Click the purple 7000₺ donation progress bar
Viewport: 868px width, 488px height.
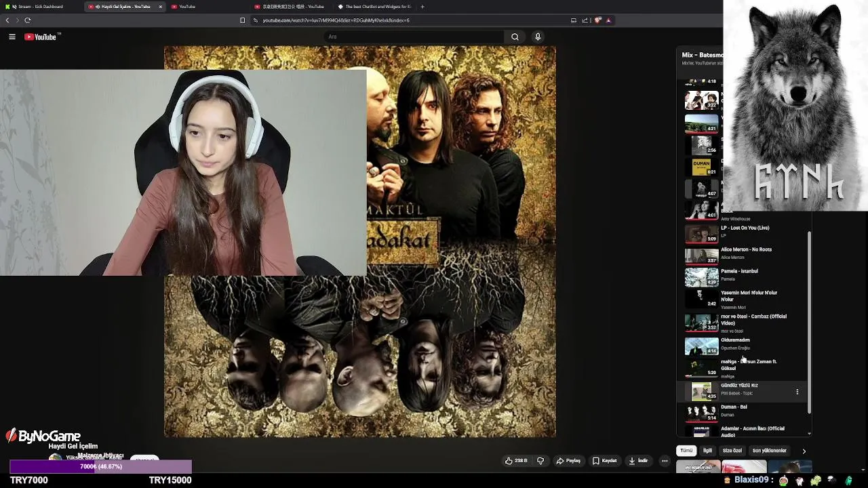click(x=101, y=466)
